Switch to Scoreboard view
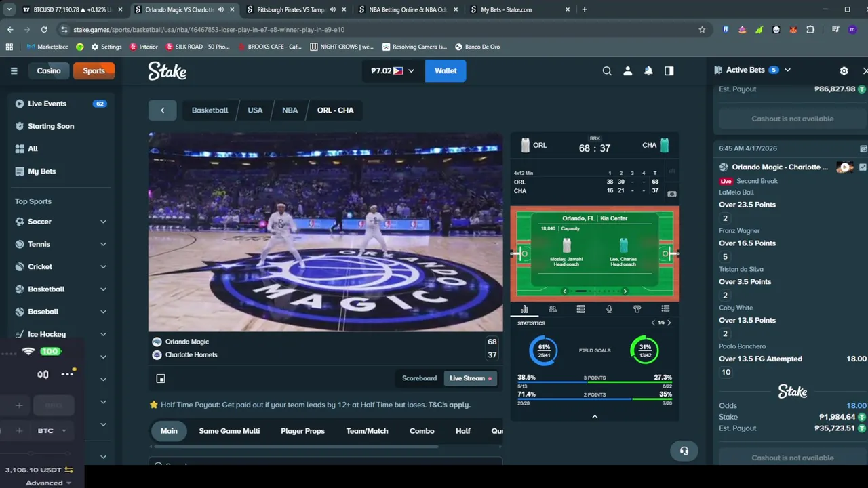Screen dimensions: 868x488 point(419,378)
